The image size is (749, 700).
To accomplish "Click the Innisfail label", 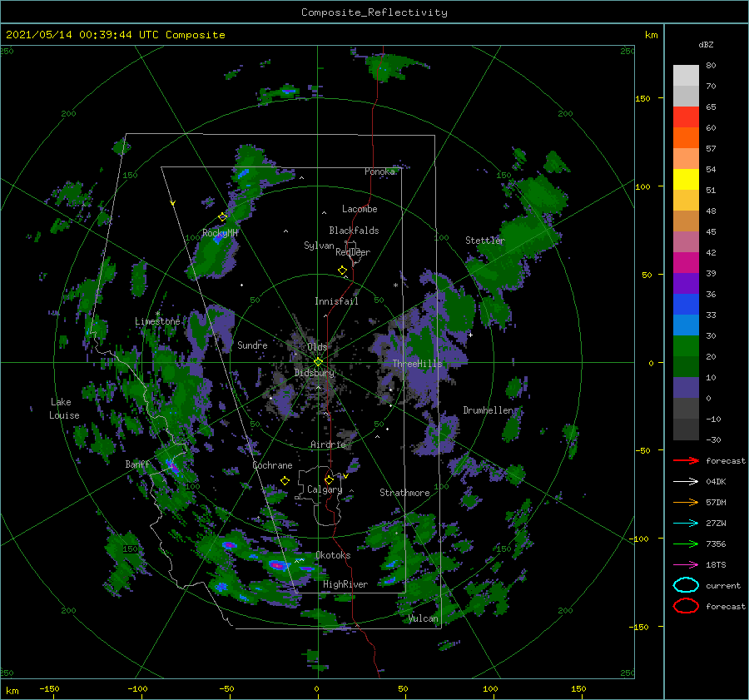I will (x=336, y=301).
